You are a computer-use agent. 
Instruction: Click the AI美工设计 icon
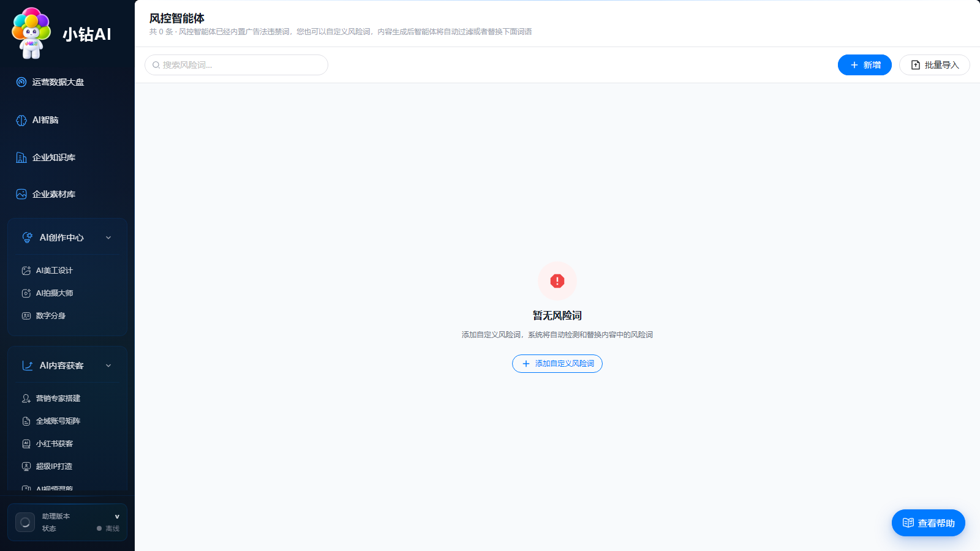pos(26,271)
